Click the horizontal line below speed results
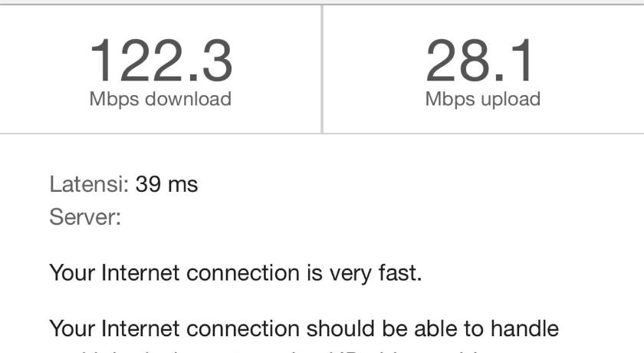Viewport: 644px width, 353px height. coord(322,134)
